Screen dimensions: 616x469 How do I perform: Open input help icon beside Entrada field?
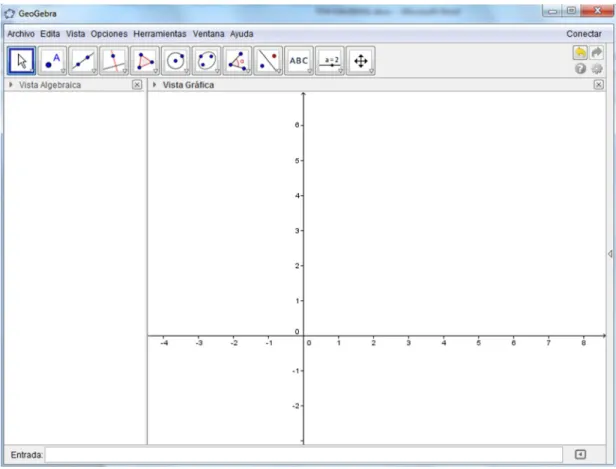[x=580, y=454]
